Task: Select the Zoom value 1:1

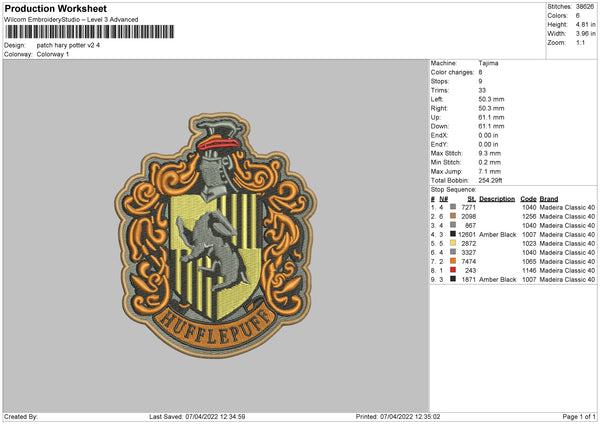Action: click(x=580, y=42)
